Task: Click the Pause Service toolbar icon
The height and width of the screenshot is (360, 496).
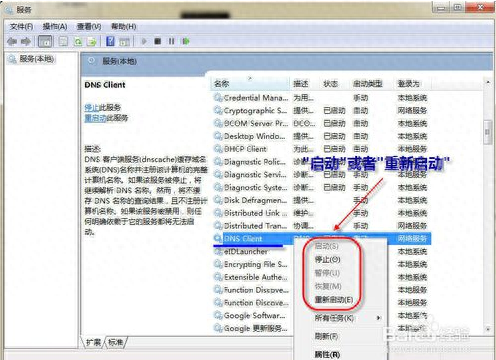Action: point(171,41)
